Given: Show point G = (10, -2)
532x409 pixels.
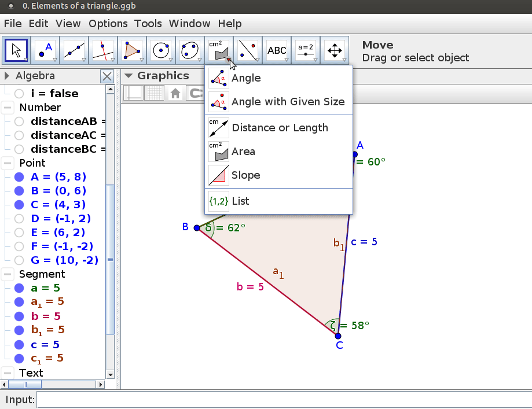Looking at the screenshot, I should point(19,260).
